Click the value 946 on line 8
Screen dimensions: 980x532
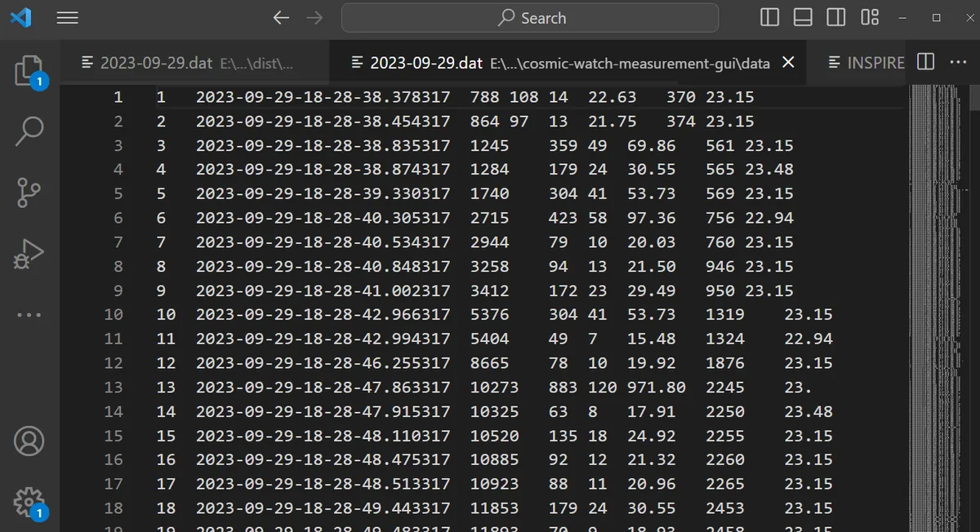click(720, 266)
